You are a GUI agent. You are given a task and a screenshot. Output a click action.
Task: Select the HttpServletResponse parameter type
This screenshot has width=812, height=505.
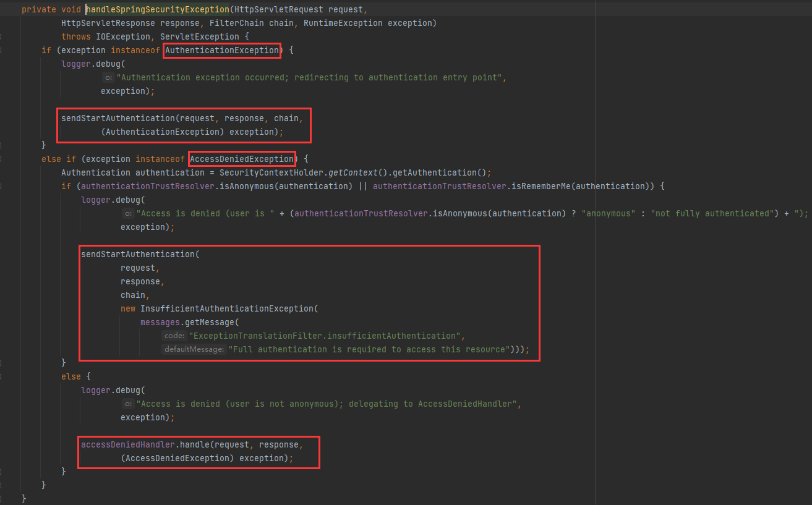click(x=108, y=23)
